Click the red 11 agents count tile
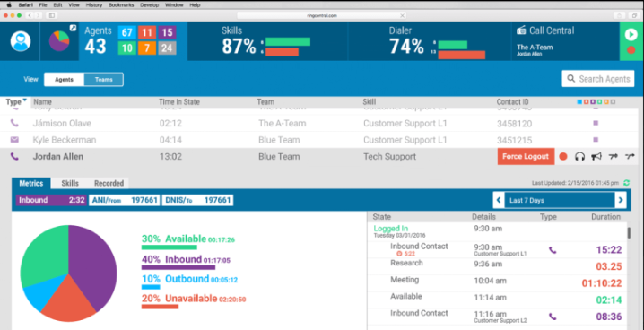Screen dimensions: 644x330 (x=146, y=32)
